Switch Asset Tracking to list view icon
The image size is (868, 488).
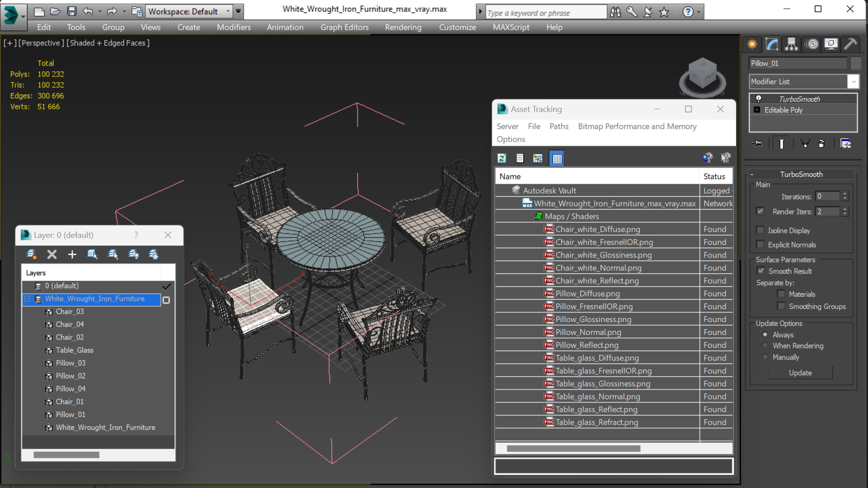point(520,158)
